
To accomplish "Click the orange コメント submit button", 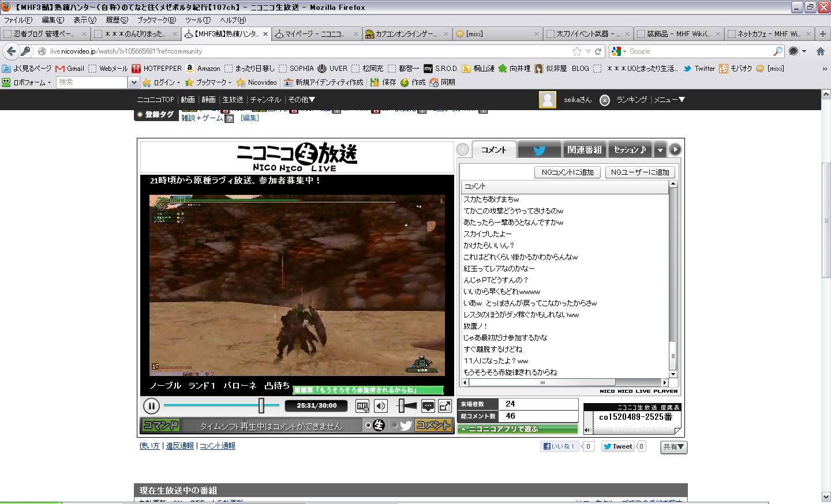I will (x=433, y=426).
